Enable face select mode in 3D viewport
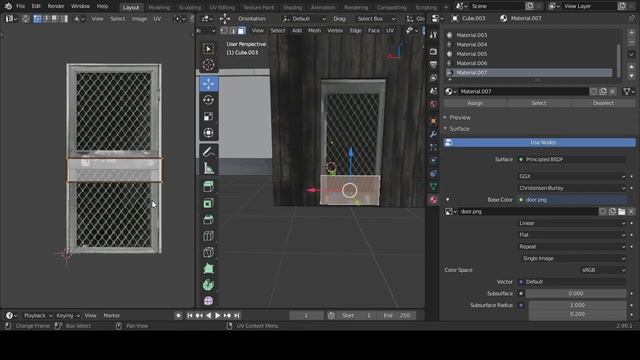 coord(241,31)
